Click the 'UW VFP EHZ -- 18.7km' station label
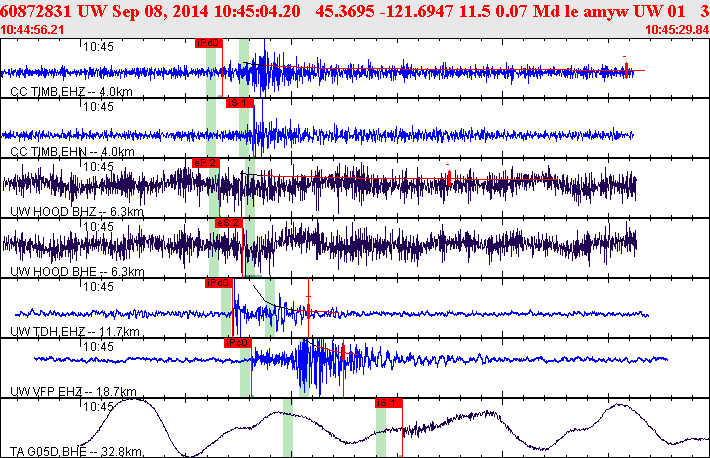 point(73,391)
